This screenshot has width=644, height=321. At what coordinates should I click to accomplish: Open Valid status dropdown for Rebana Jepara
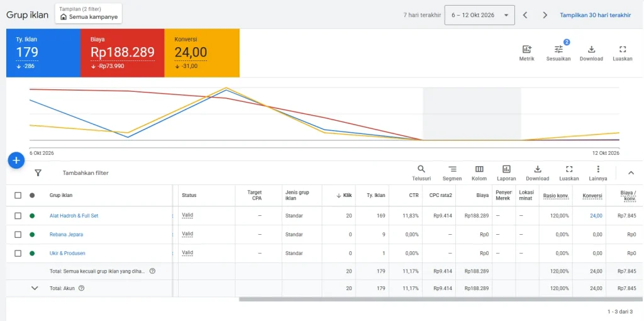[187, 234]
